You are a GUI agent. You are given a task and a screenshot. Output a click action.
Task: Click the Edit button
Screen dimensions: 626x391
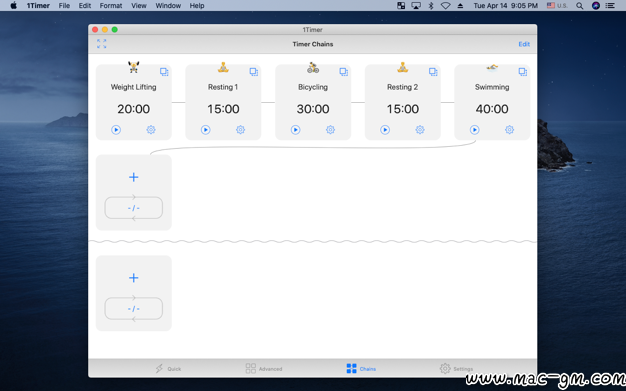coord(524,44)
